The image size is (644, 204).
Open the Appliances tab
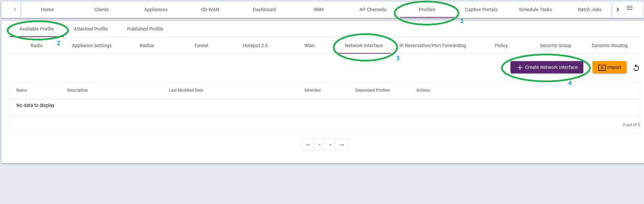click(x=156, y=10)
